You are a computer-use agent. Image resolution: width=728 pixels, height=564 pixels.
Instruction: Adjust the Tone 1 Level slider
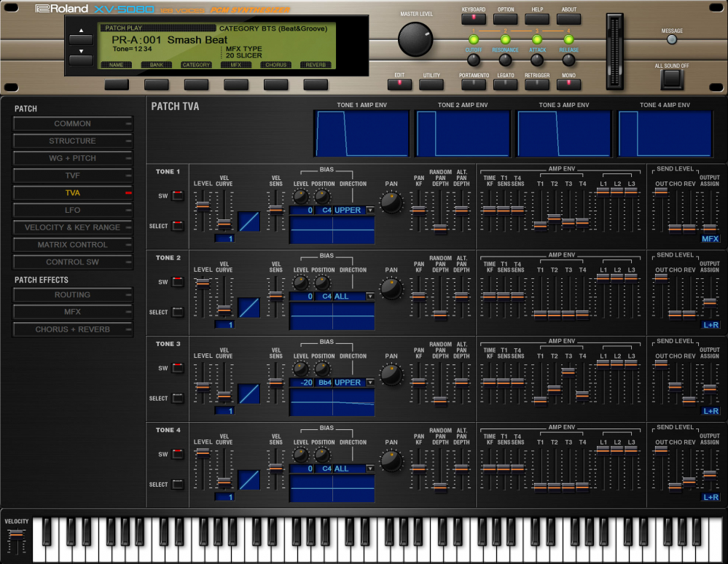[x=203, y=205]
